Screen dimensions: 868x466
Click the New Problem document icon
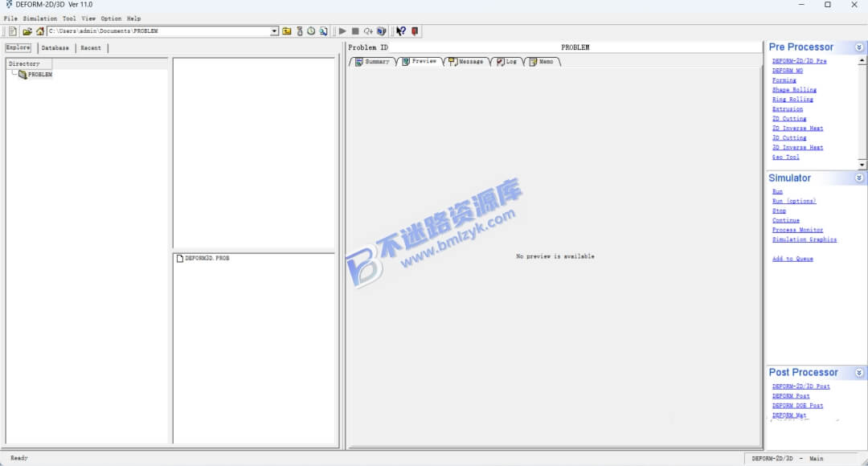[13, 31]
